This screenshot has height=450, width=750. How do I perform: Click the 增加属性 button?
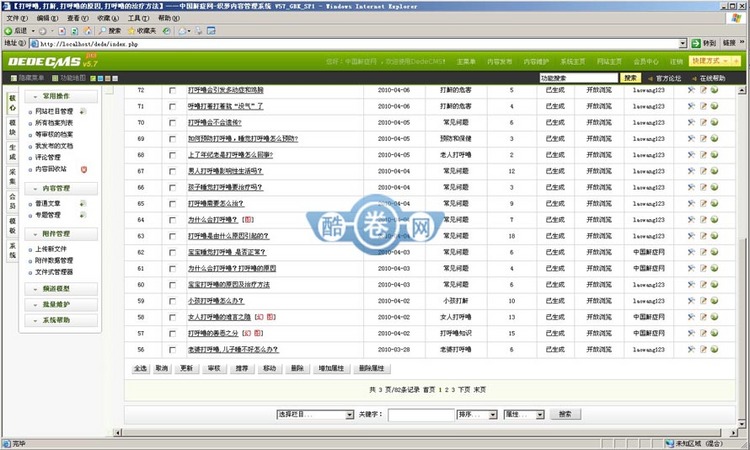click(x=331, y=368)
